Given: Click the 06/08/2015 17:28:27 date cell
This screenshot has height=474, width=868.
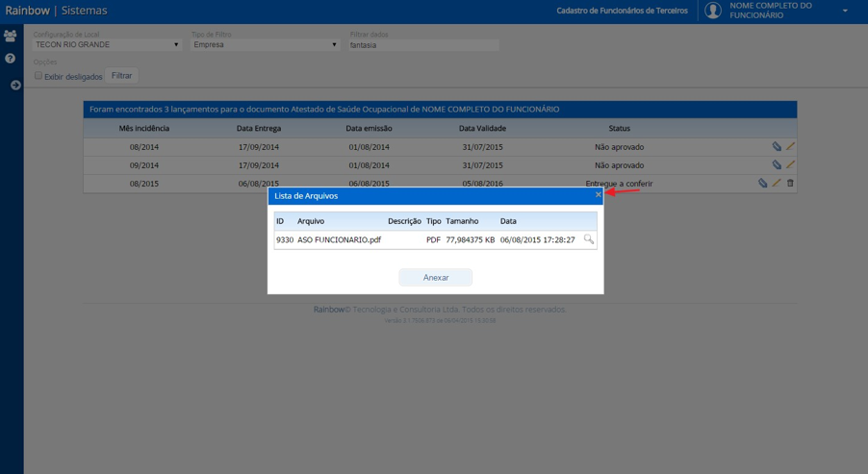Looking at the screenshot, I should pyautogui.click(x=537, y=240).
